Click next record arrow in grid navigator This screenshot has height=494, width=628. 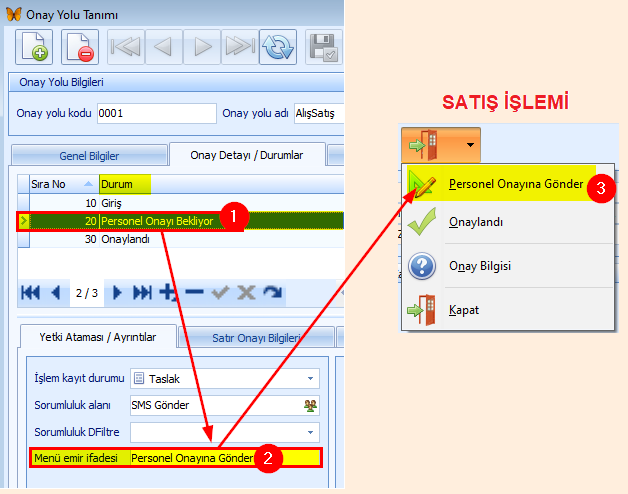pos(117,292)
